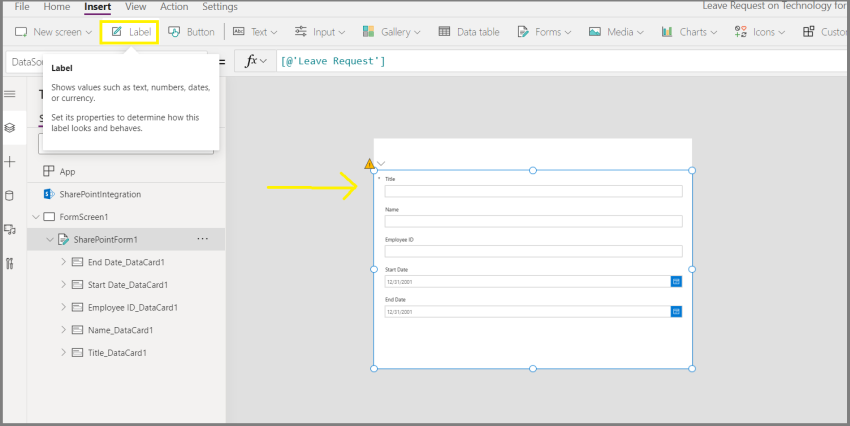
Task: Open the File menu
Action: click(22, 7)
